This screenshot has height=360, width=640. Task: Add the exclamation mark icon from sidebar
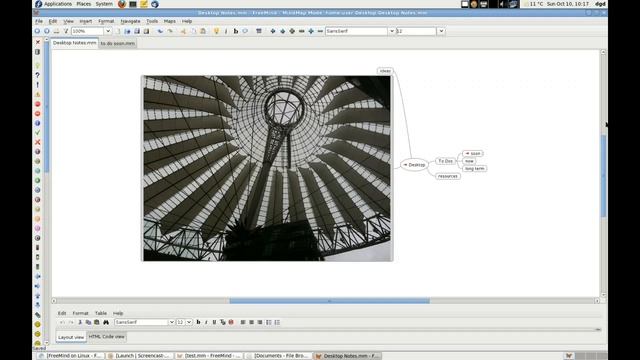point(38,84)
